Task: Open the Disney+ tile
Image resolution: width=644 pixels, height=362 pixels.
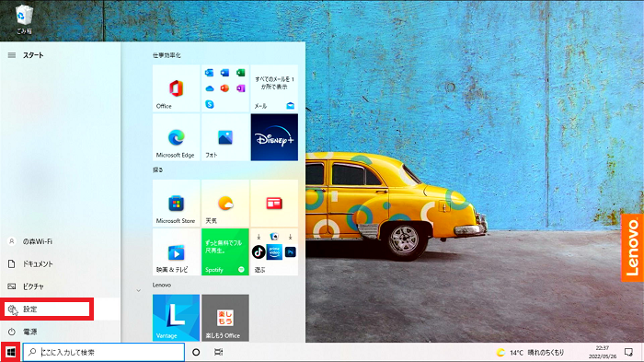Action: point(274,137)
